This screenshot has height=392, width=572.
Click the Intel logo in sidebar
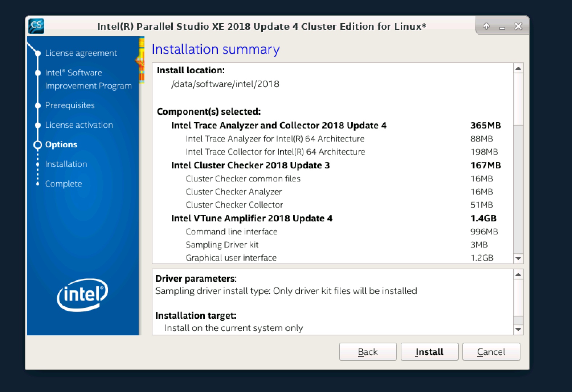pyautogui.click(x=82, y=294)
